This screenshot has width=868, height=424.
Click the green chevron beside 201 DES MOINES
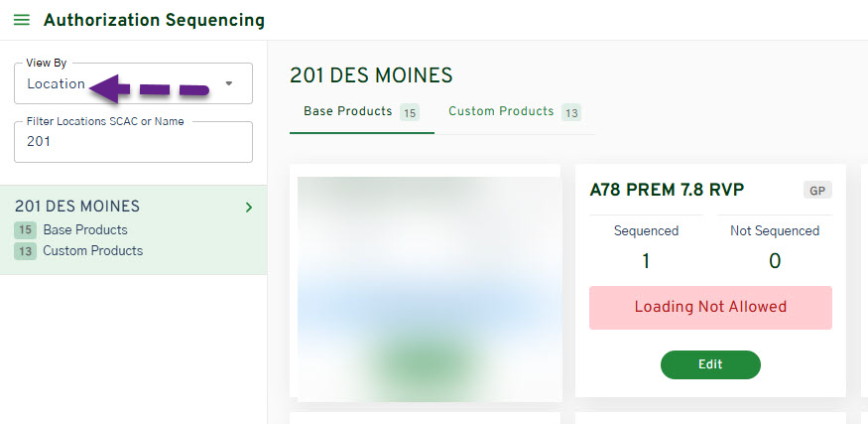click(x=248, y=208)
